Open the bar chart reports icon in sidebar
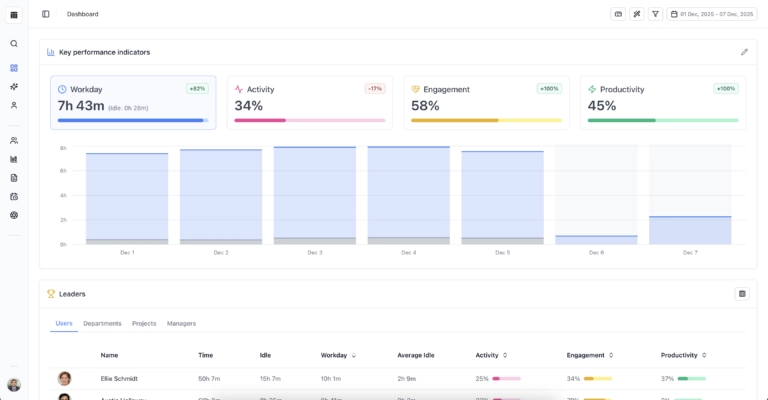 pos(14,159)
